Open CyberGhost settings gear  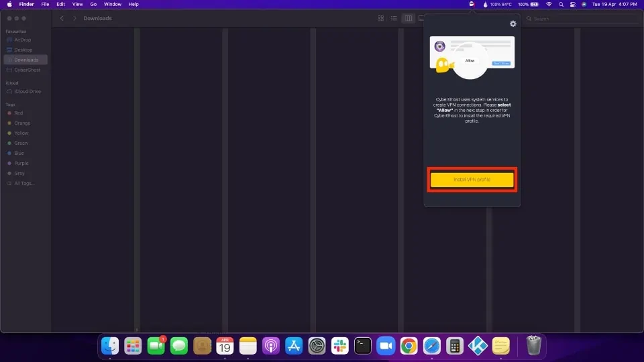point(513,24)
